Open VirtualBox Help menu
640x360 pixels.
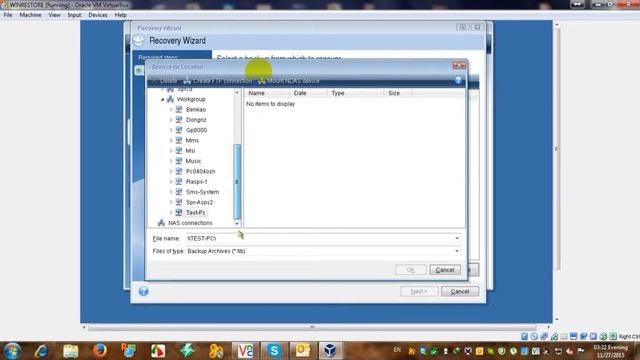[x=120, y=15]
